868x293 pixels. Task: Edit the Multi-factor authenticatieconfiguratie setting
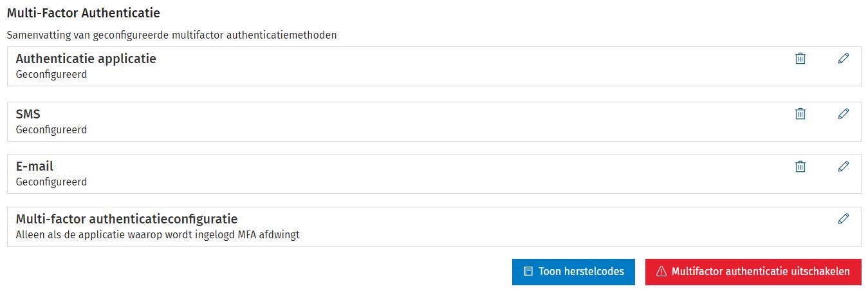pos(844,219)
